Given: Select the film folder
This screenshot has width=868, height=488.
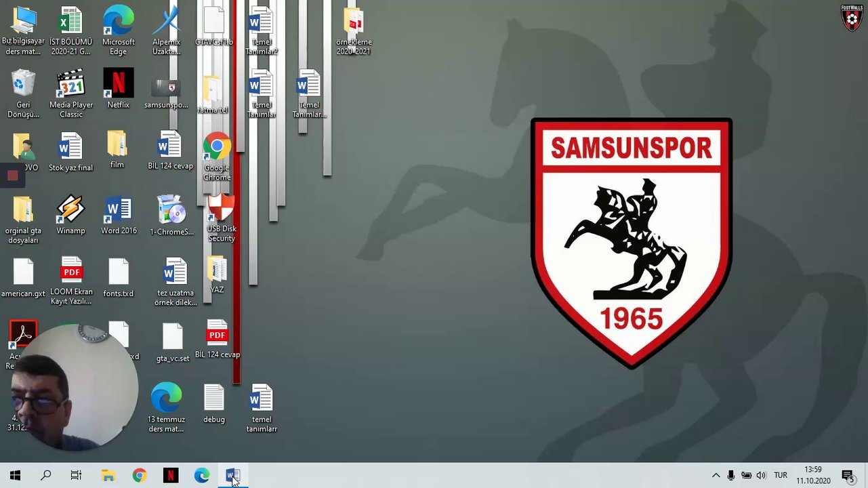Looking at the screenshot, I should pyautogui.click(x=117, y=150).
